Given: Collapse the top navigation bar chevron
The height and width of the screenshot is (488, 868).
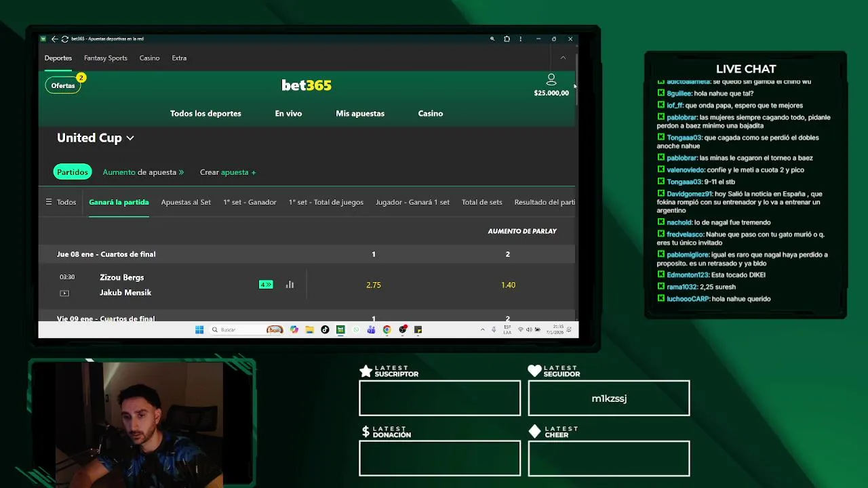Looking at the screenshot, I should coord(563,58).
